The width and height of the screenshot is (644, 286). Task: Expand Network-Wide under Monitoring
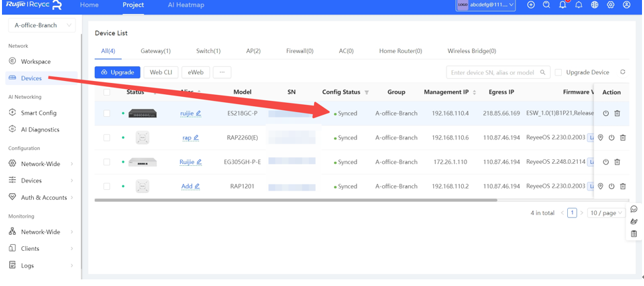[x=42, y=232]
